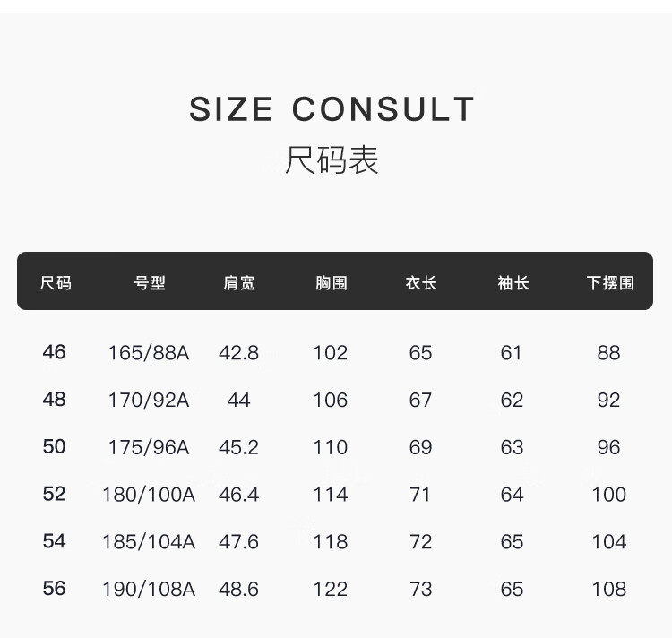Image resolution: width=672 pixels, height=638 pixels.
Task: Click the 180/100A model cell
Action: click(x=149, y=495)
